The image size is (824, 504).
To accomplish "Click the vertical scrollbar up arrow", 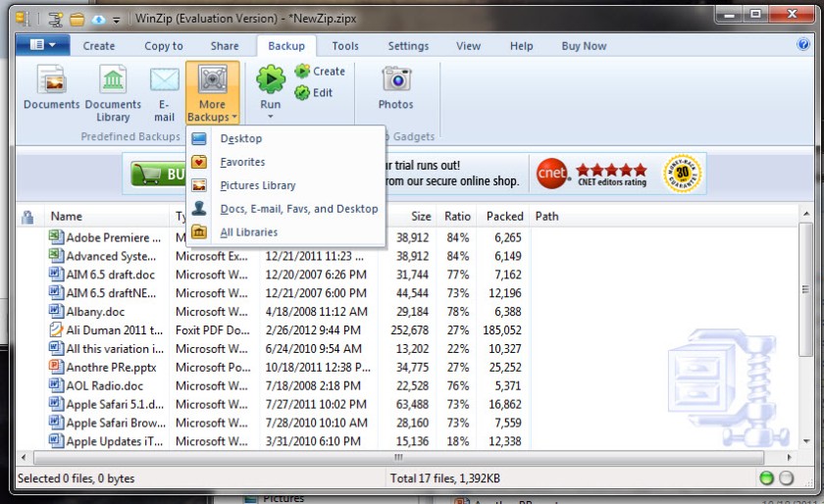I will (x=805, y=214).
